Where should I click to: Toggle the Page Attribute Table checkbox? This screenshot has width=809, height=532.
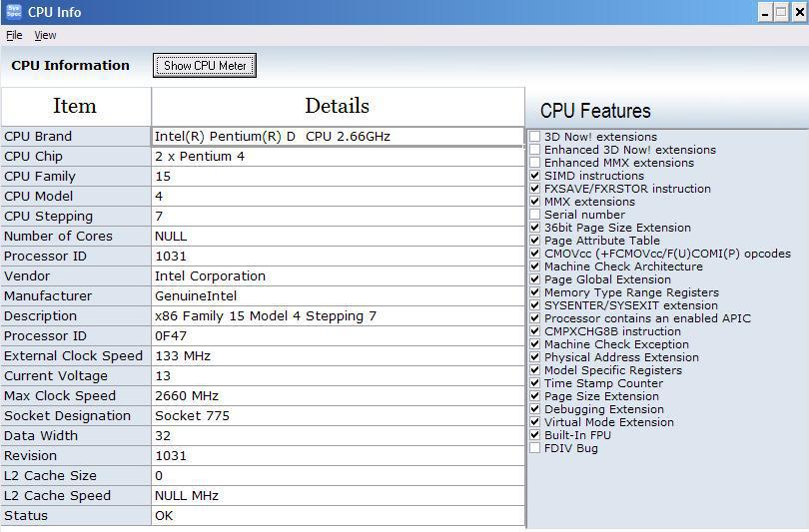pyautogui.click(x=535, y=241)
